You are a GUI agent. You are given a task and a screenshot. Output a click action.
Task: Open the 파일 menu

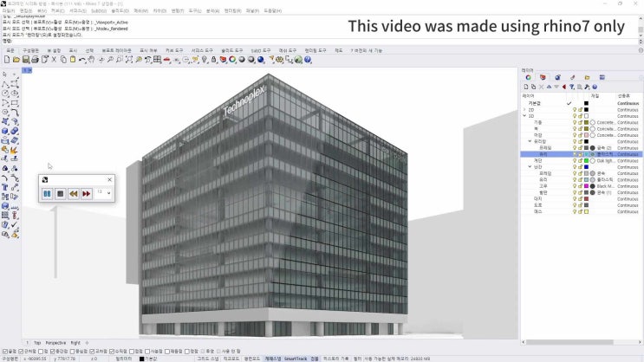(8, 10)
